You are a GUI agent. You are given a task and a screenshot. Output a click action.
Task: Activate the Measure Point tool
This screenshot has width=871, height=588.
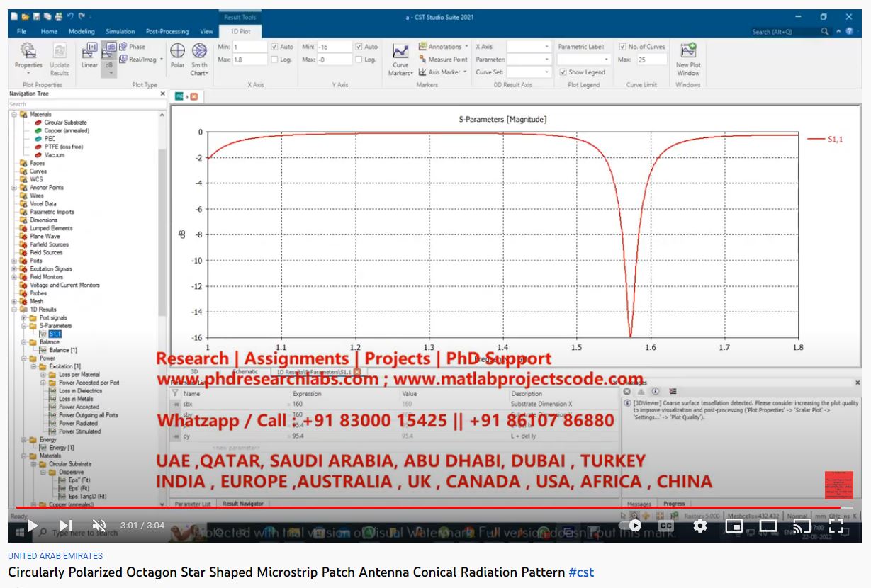click(x=443, y=60)
